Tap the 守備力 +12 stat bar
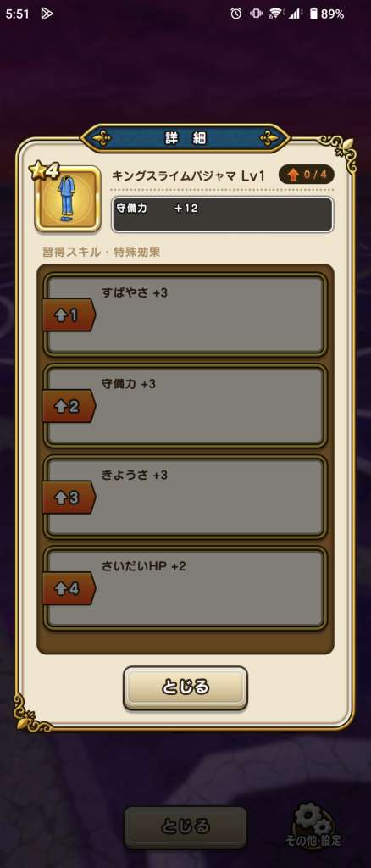This screenshot has height=868, width=371. [x=222, y=214]
